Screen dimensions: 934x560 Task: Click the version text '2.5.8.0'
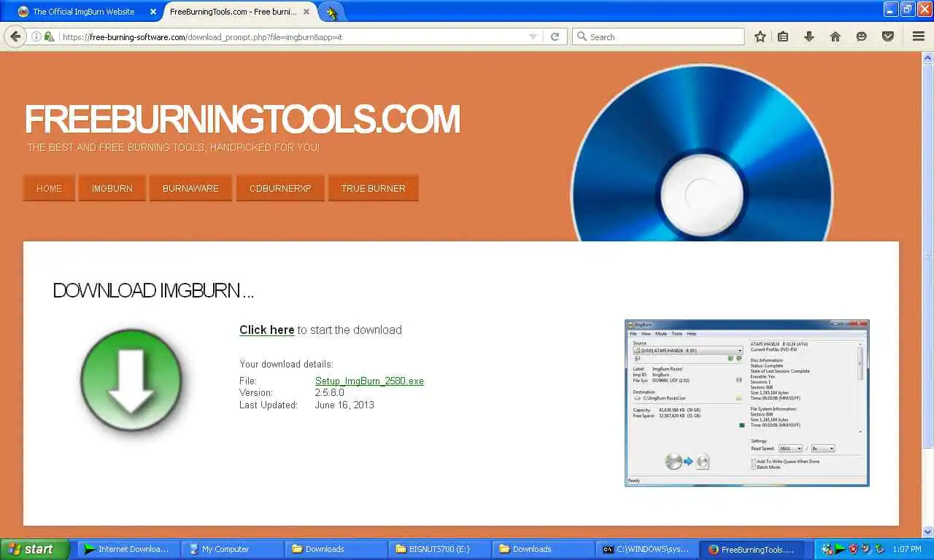[330, 392]
